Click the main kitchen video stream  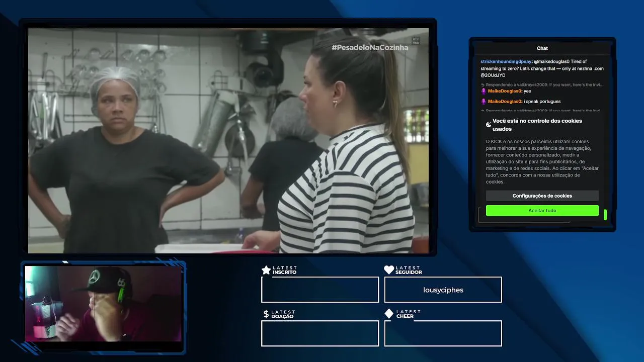point(228,140)
